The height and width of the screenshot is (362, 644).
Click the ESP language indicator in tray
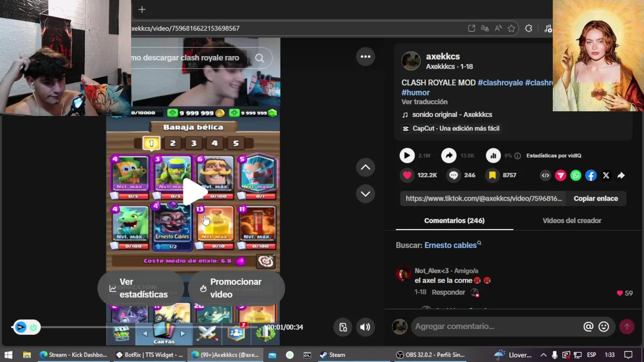(x=592, y=355)
